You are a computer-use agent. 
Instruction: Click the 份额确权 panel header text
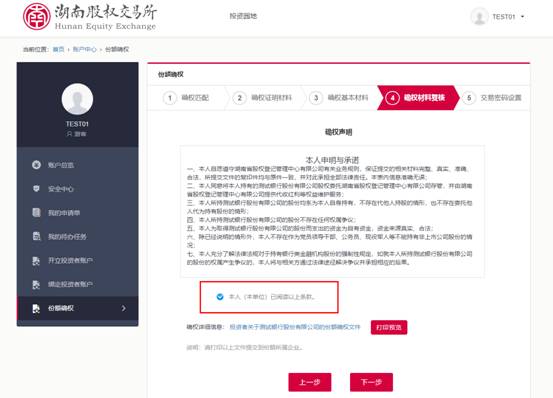(x=171, y=74)
